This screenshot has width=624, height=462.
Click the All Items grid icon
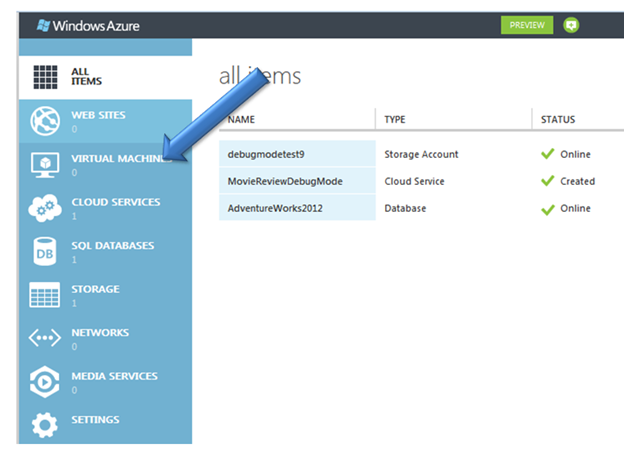45,77
